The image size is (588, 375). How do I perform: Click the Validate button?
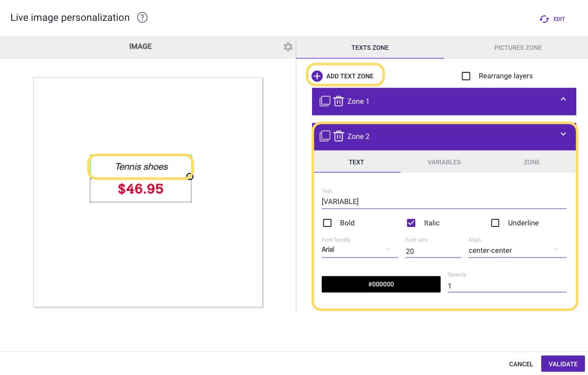563,364
